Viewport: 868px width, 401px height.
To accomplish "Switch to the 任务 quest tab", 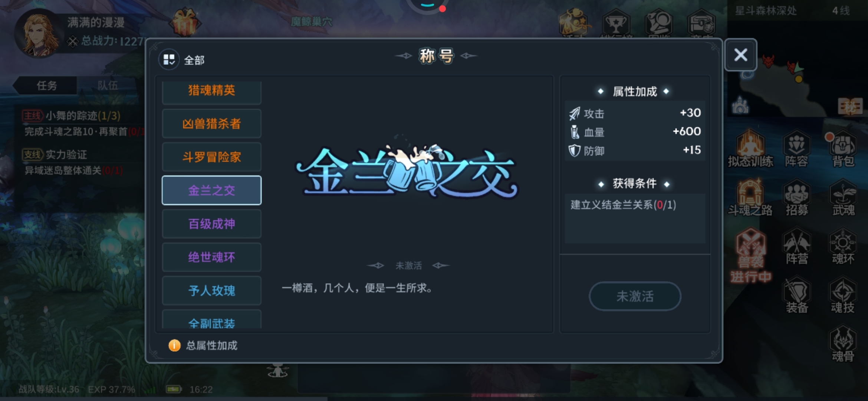I will tap(47, 86).
